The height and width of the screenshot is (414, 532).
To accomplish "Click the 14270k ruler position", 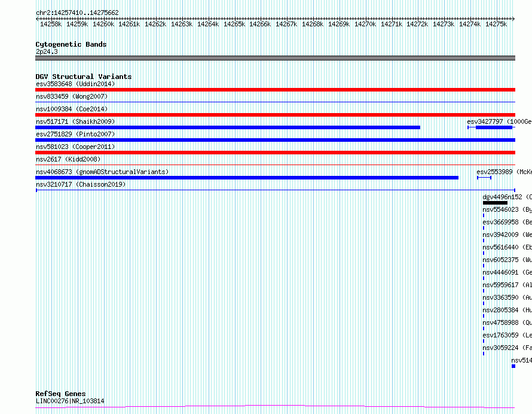I will click(x=365, y=24).
